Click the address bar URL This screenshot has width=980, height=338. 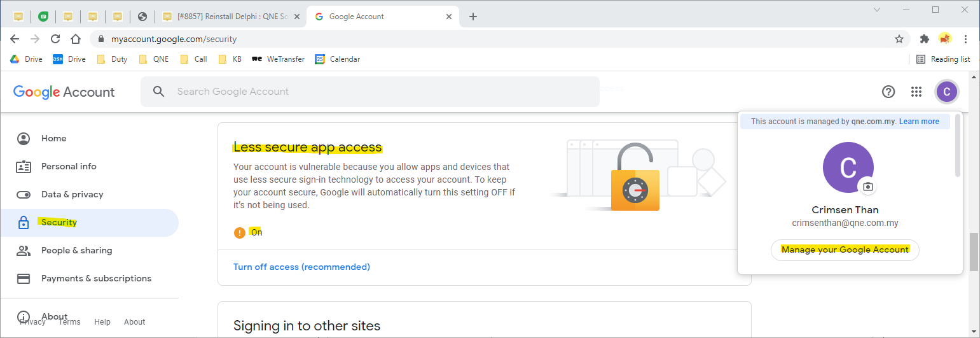coord(174,39)
